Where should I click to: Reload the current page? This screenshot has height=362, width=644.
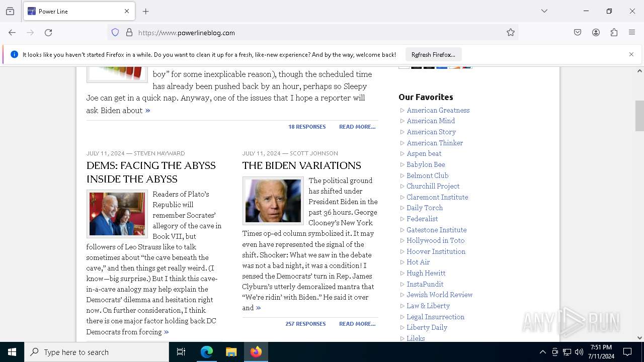(x=48, y=33)
